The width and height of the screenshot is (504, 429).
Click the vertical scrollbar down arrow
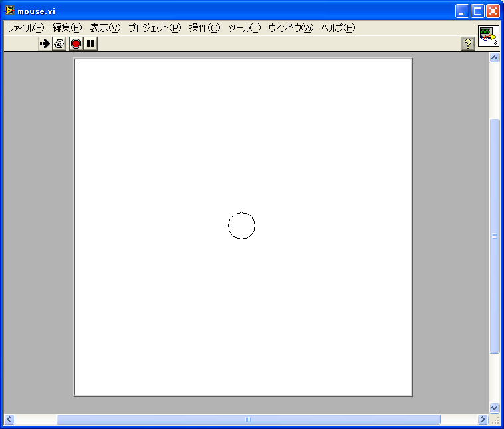click(494, 408)
